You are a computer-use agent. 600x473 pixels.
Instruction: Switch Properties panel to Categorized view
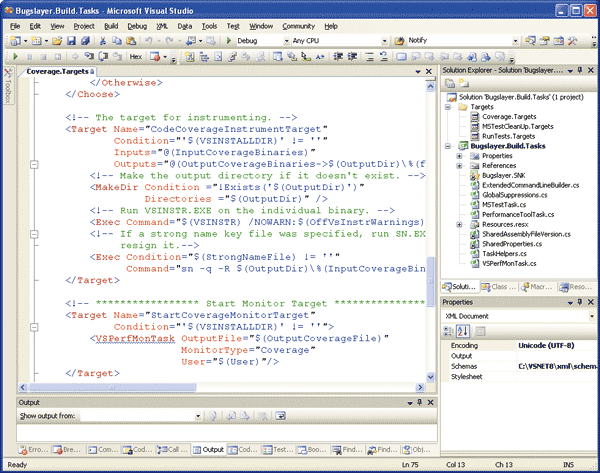448,331
